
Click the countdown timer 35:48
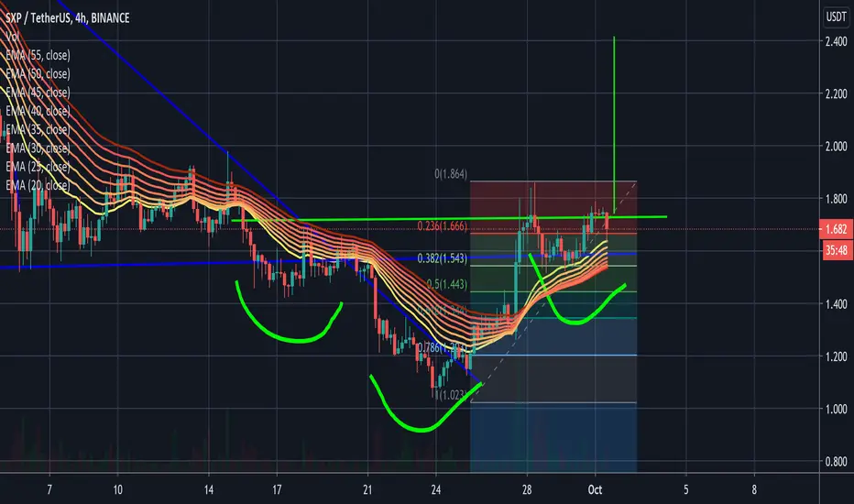pos(836,250)
